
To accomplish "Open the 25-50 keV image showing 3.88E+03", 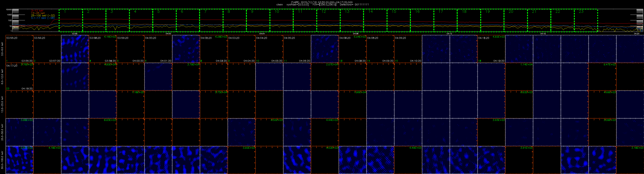I will point(19,132).
